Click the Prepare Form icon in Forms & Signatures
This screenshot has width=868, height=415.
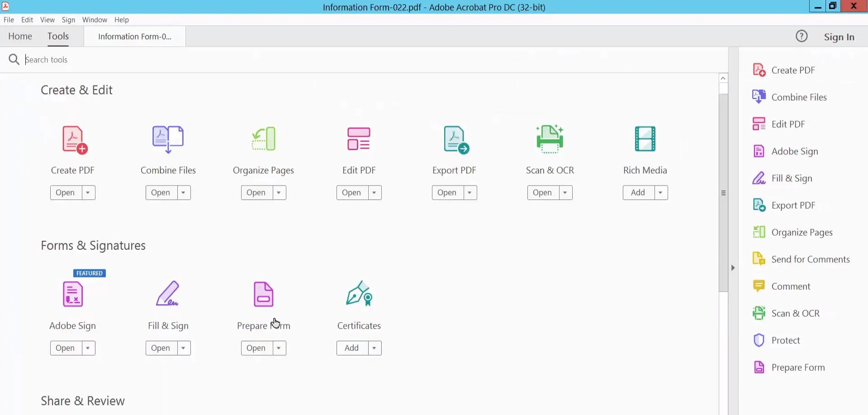pyautogui.click(x=264, y=294)
